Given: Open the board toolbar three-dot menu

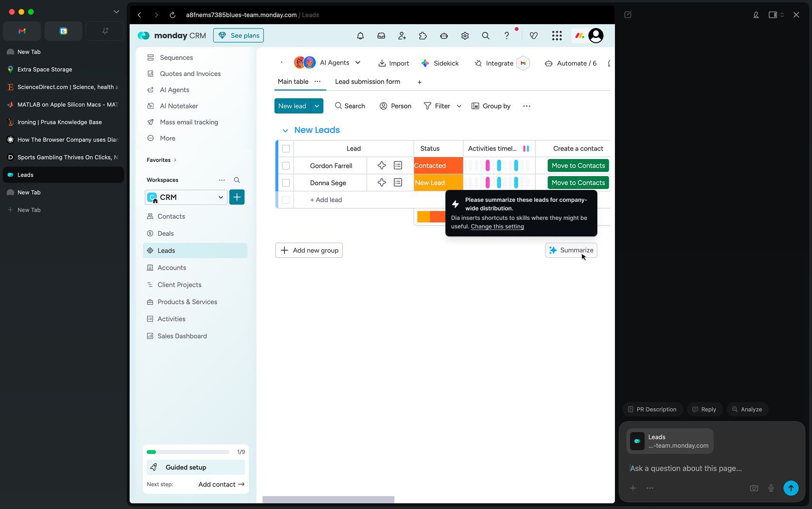Looking at the screenshot, I should (x=527, y=106).
